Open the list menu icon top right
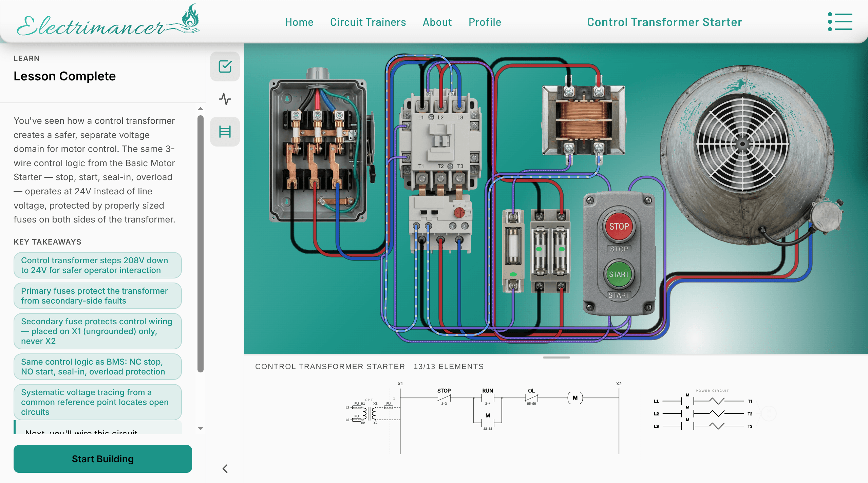Screen dimensions: 868x483 coord(840,22)
